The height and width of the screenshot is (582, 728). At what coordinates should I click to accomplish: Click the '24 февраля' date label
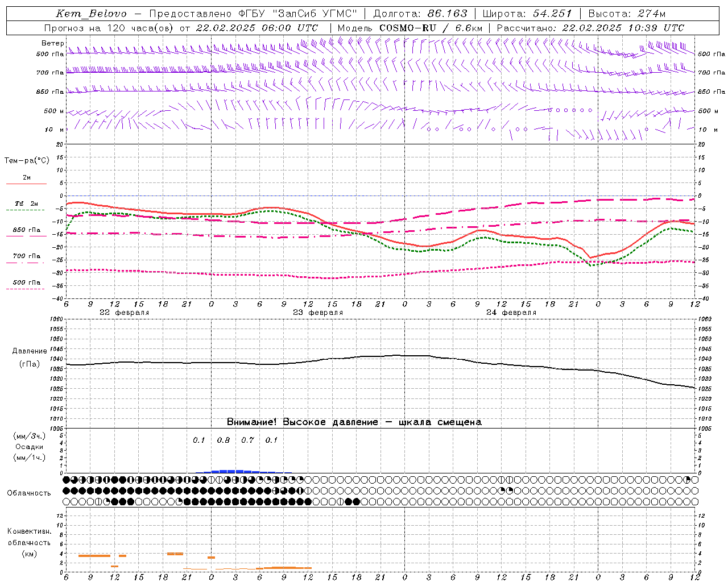511,313
